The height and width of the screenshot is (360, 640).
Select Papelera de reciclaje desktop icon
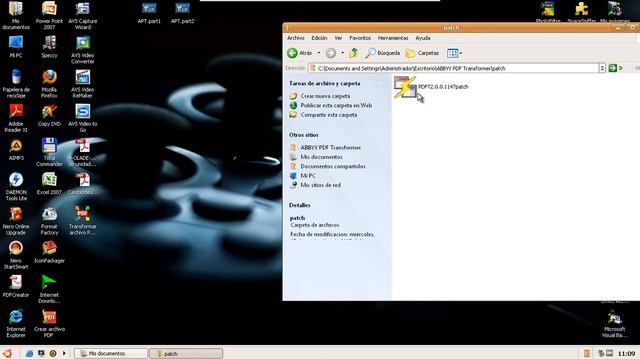(x=16, y=84)
